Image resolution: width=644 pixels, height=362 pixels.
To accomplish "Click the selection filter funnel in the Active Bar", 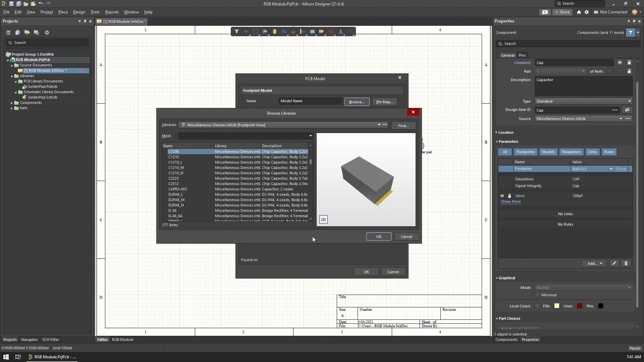I will (236, 32).
